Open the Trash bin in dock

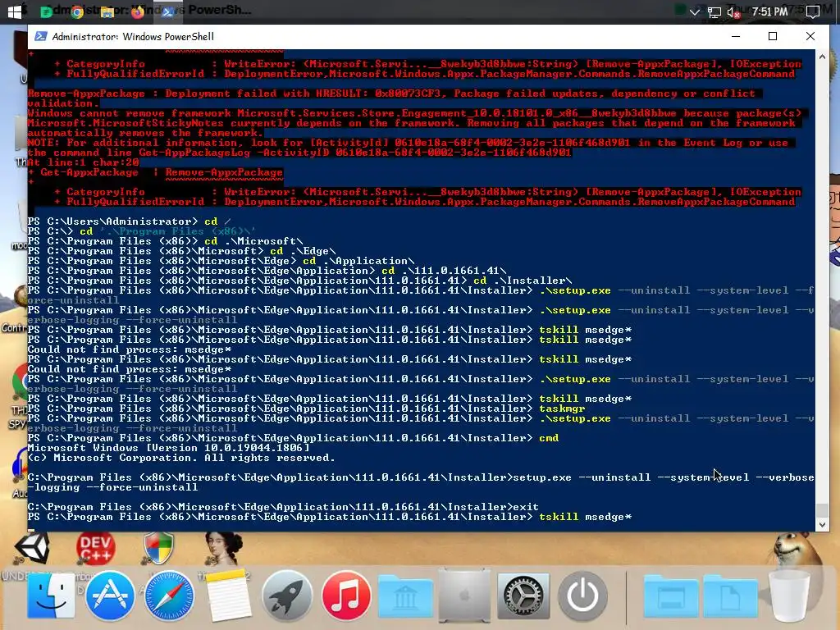789,596
